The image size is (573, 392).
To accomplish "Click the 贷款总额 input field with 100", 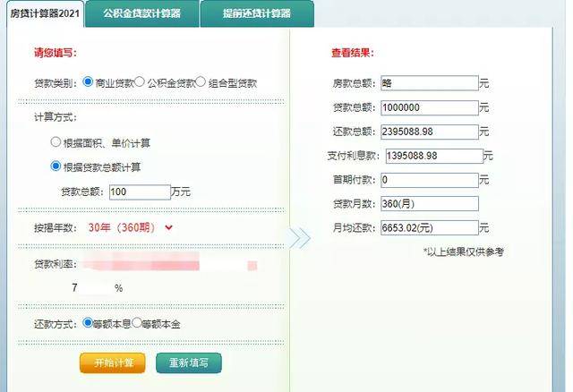I will coord(140,192).
